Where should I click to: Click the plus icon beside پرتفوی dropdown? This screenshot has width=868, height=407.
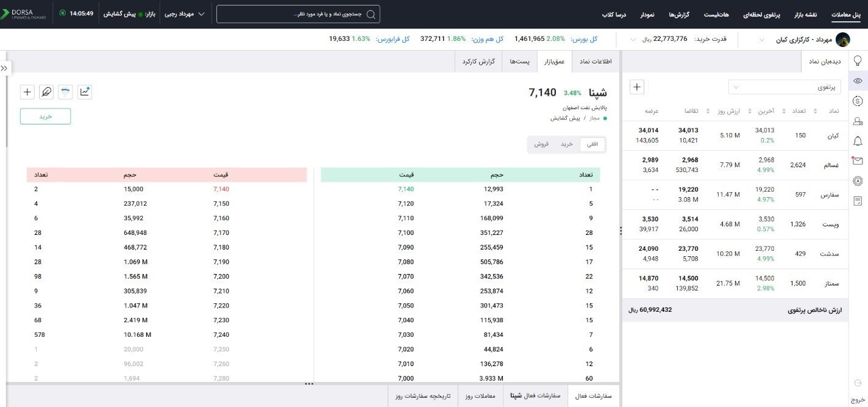pos(637,87)
